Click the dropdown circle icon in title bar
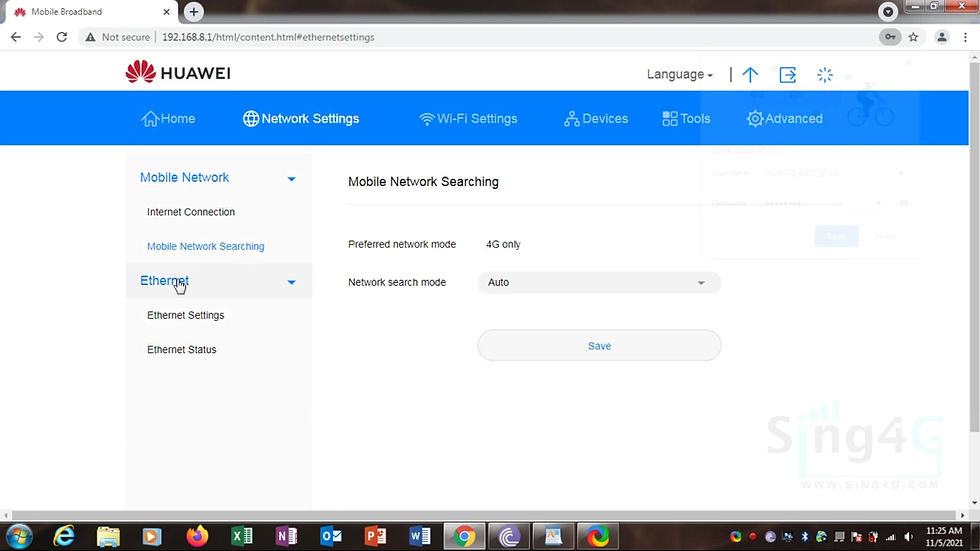The image size is (980, 551). [888, 12]
